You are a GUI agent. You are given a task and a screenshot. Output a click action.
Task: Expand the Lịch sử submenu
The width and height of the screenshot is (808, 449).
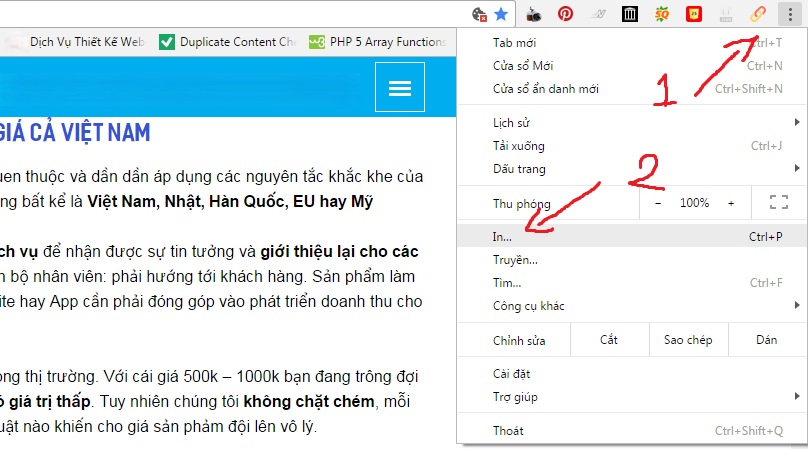point(632,123)
